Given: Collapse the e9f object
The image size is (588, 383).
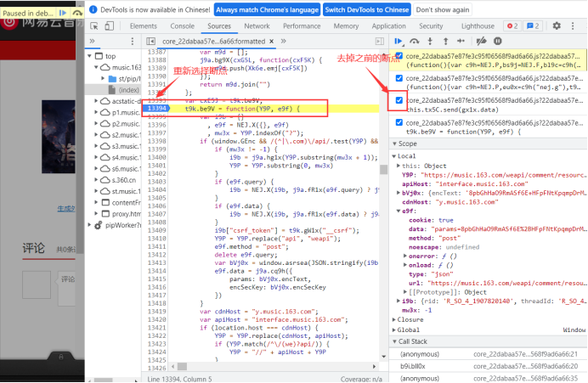Looking at the screenshot, I should click(x=399, y=211).
